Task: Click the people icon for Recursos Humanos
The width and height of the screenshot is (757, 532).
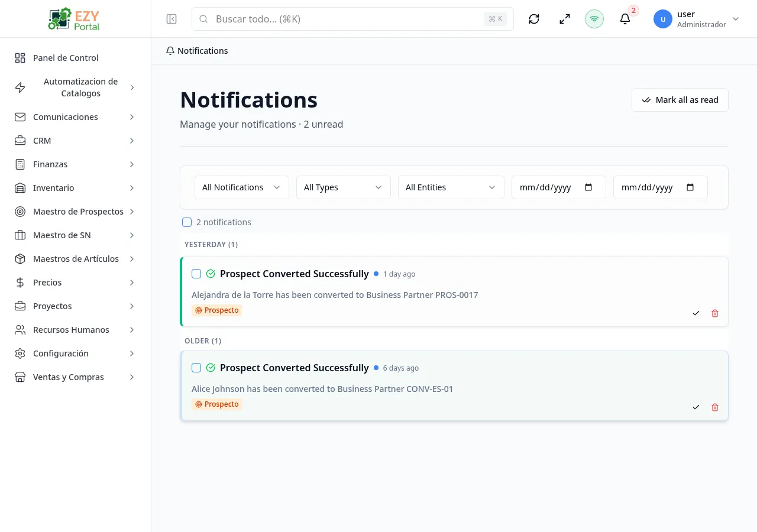Action: [x=20, y=330]
